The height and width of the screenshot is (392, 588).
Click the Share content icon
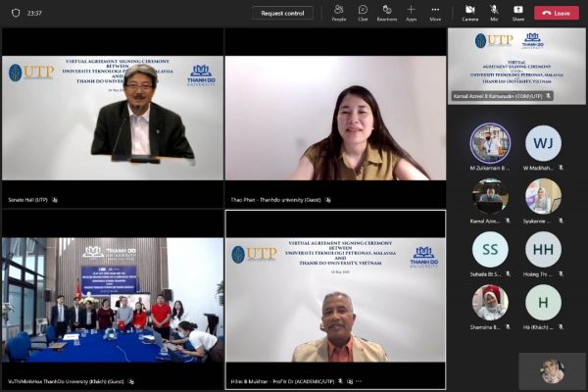point(517,12)
